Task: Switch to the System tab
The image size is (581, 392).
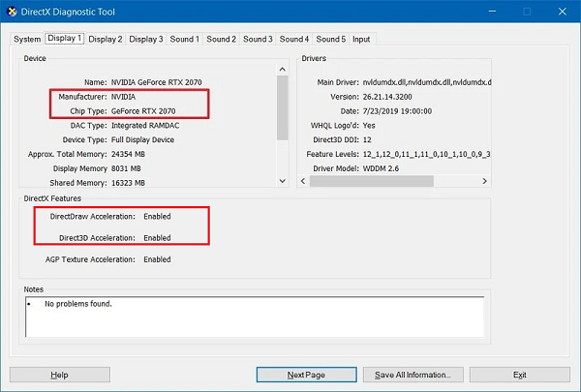Action: click(27, 39)
